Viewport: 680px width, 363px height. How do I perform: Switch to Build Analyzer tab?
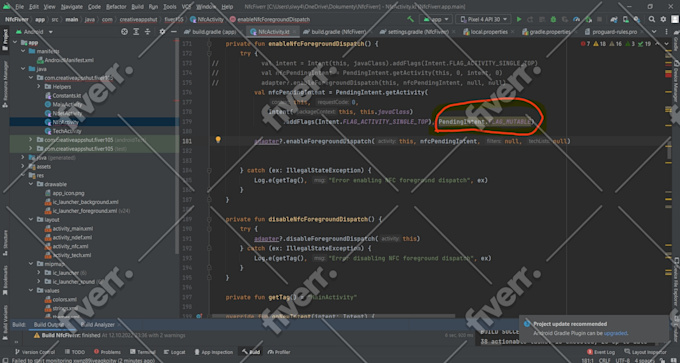click(99, 324)
